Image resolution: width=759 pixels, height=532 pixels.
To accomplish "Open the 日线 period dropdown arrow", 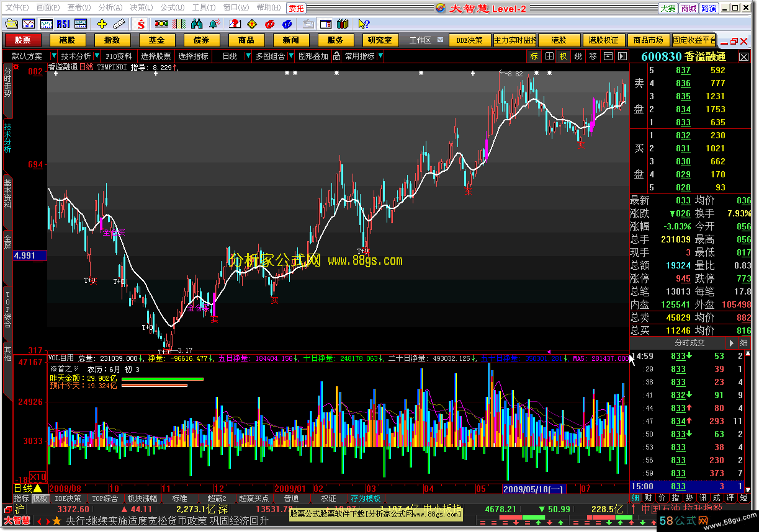I will [x=246, y=56].
